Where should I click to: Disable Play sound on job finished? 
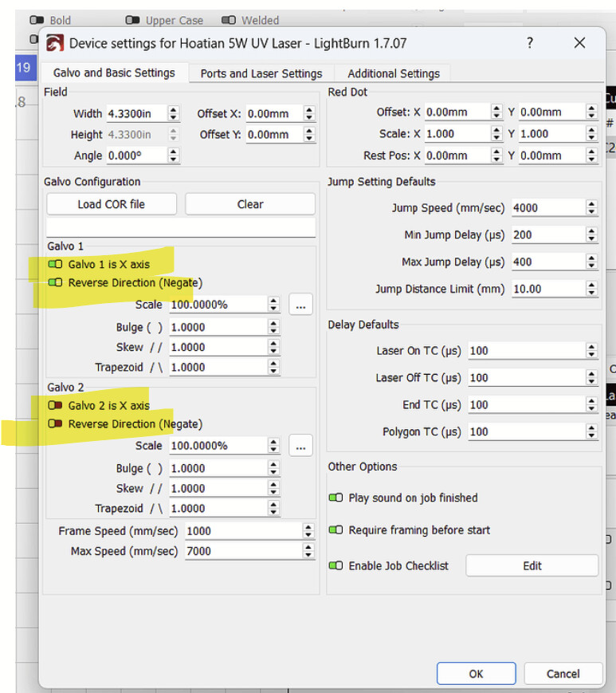click(335, 498)
